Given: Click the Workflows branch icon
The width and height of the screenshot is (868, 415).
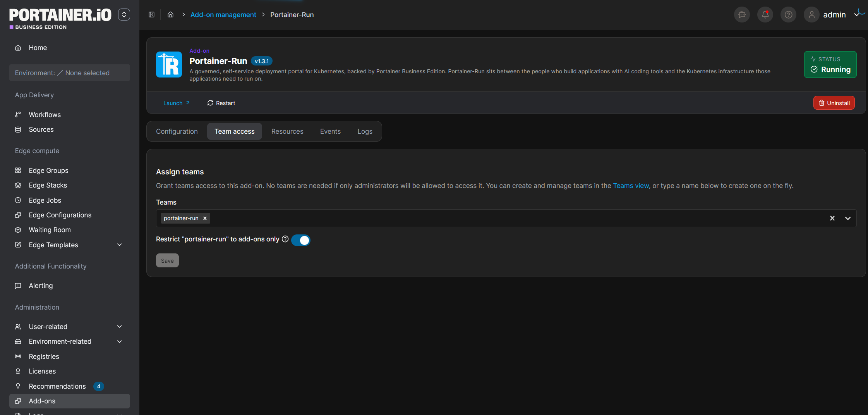Looking at the screenshot, I should coord(18,115).
